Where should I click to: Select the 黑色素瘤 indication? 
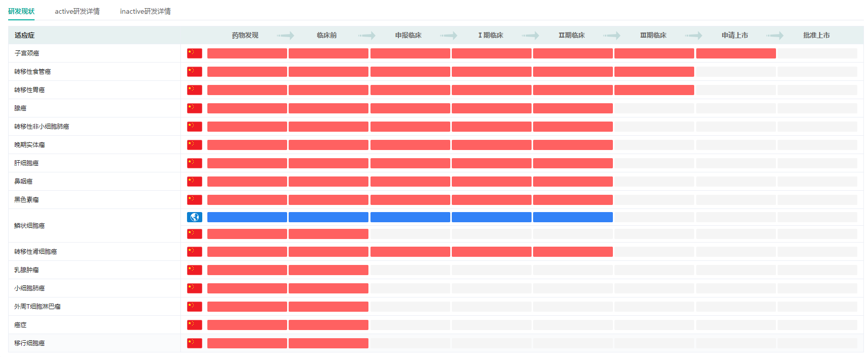click(x=26, y=200)
